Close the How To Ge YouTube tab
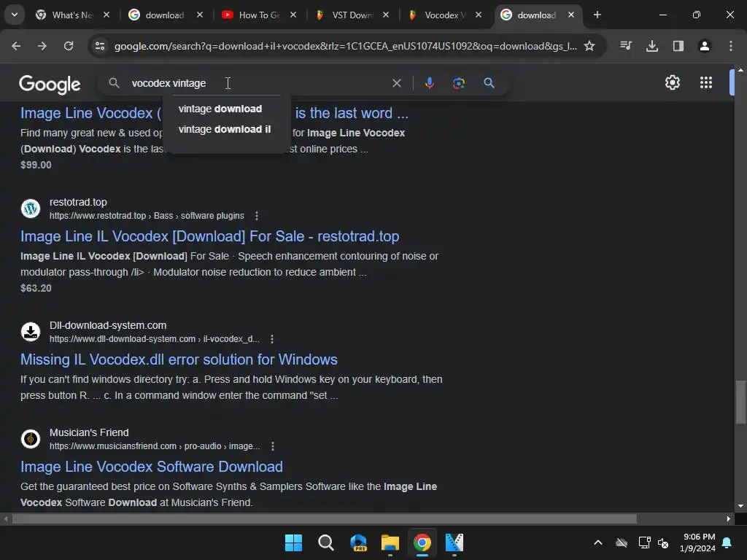Screen dimensions: 747x560 293,15
